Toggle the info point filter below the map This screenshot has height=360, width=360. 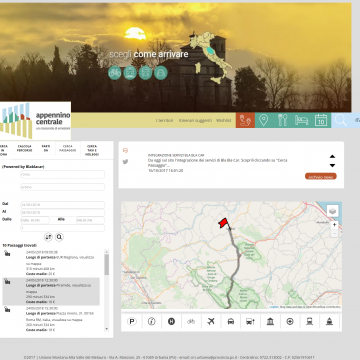[152, 322]
